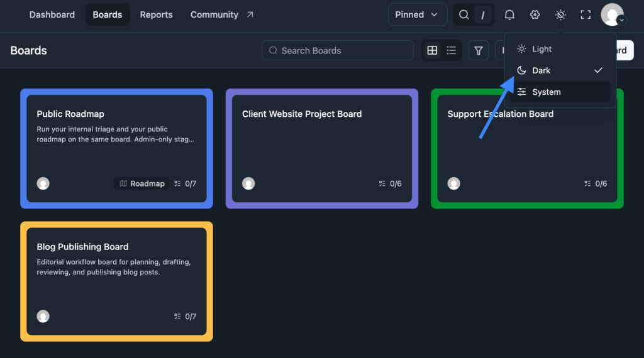The width and height of the screenshot is (644, 358).
Task: Click 0/7 task count on Public Roadmap
Action: tap(186, 184)
